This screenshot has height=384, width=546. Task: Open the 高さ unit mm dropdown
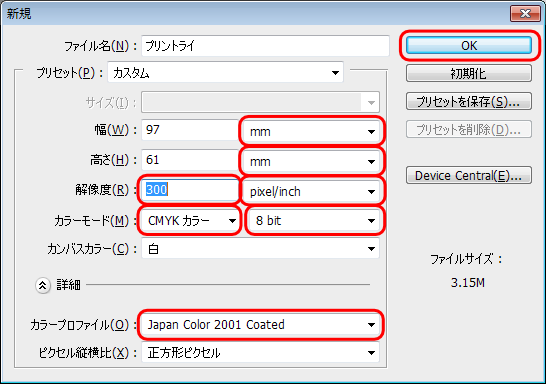point(312,162)
